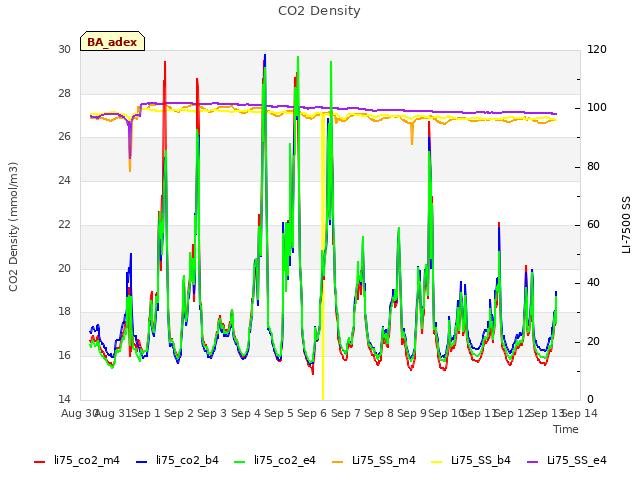Screen dimensions: 640x480
Task: Click the Sep 8 x-axis tick label
Action: 379,413
